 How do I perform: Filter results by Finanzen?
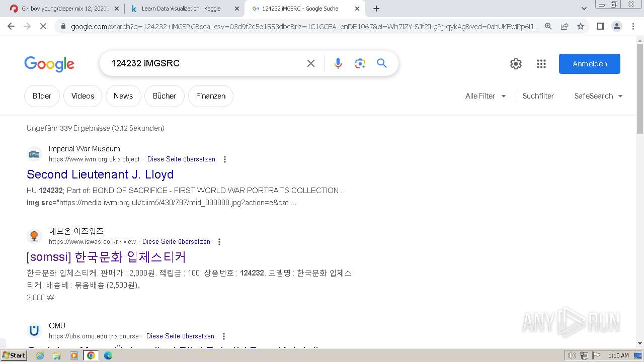click(211, 96)
